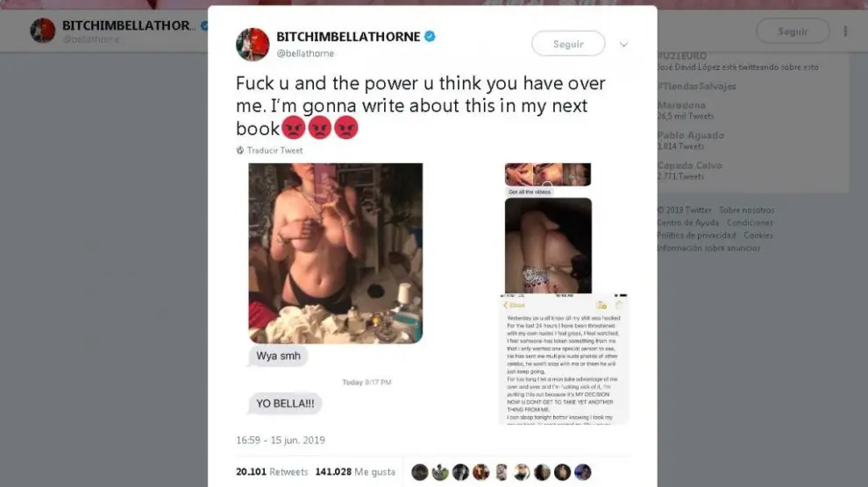Viewport: 868px width, 487px height.
Task: Click the globe icon beside Traducir Tweet
Action: click(239, 151)
